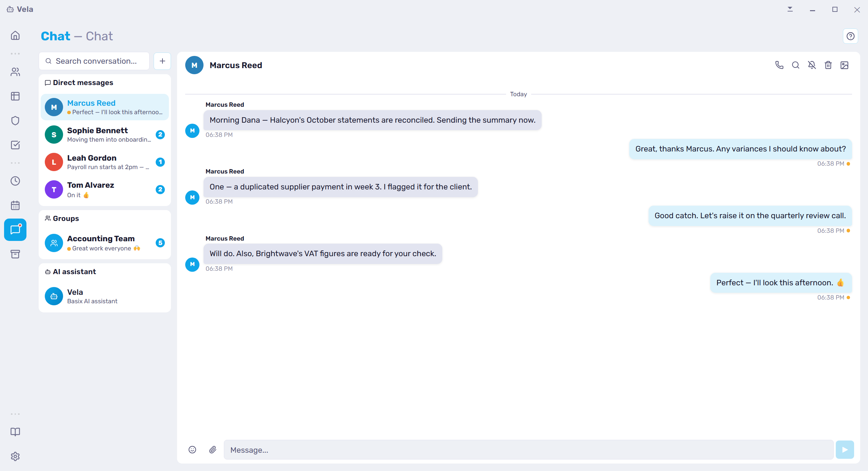The width and height of the screenshot is (868, 471).
Task: Click the AI assistant section header
Action: (x=71, y=272)
